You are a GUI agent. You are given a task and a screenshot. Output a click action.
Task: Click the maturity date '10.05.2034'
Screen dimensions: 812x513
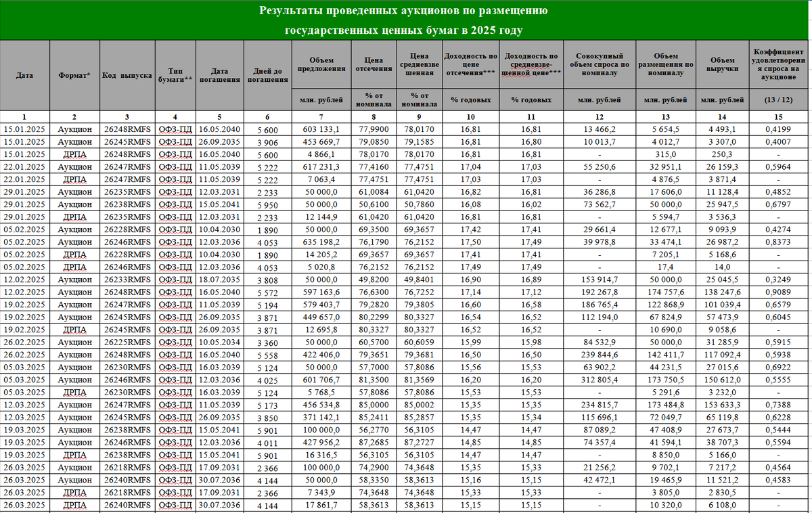click(220, 342)
